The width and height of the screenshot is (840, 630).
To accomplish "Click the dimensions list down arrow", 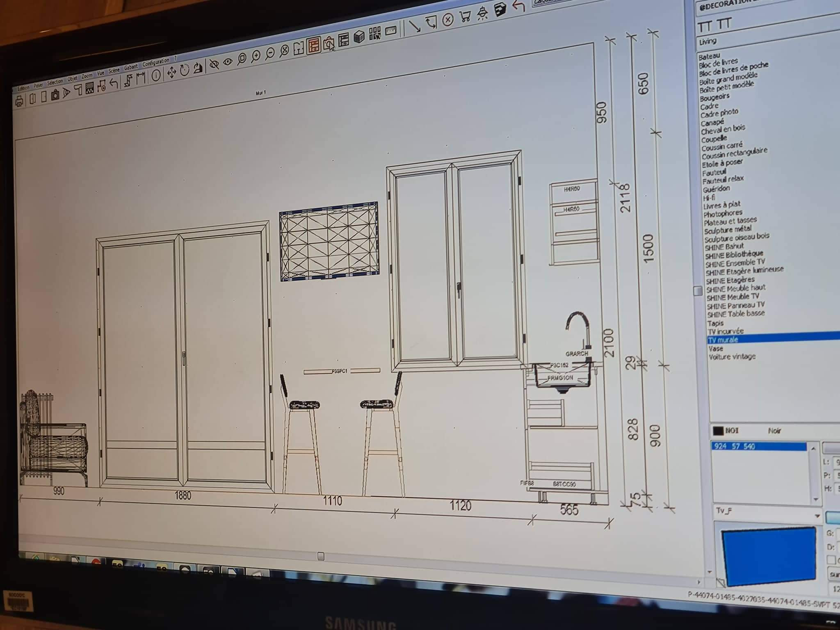I will point(815,499).
